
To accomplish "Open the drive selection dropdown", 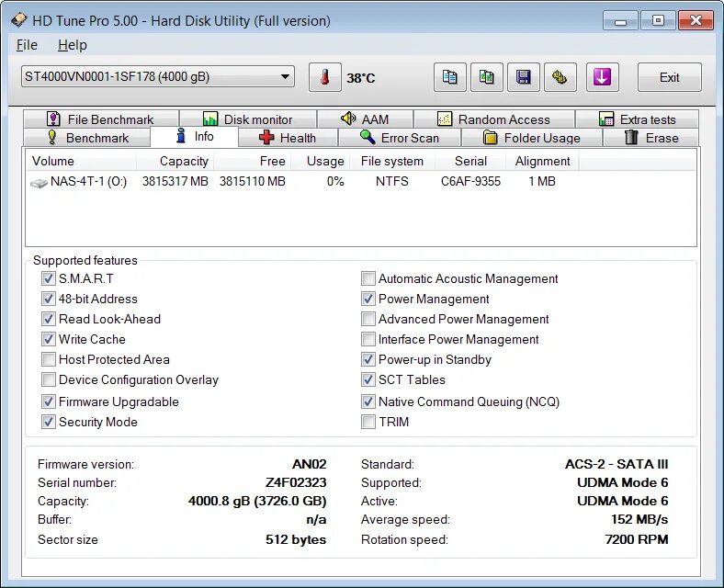I will tap(157, 76).
